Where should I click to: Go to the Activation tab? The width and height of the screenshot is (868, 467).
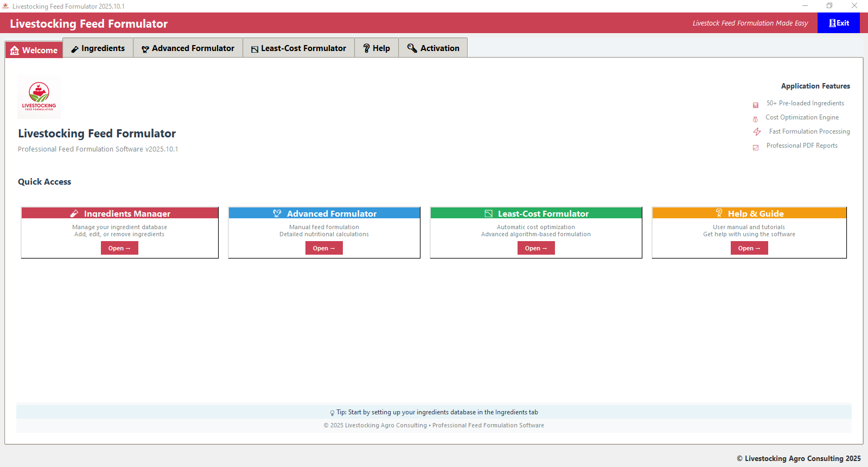pyautogui.click(x=433, y=48)
